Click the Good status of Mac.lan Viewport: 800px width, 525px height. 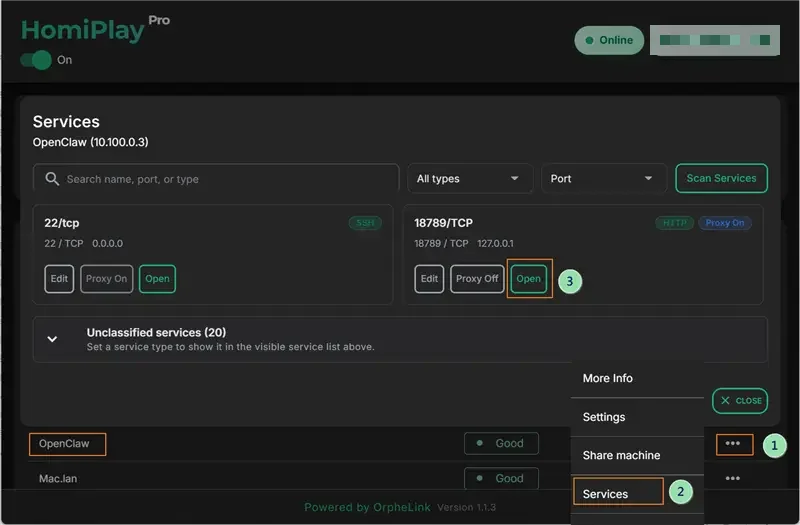501,478
